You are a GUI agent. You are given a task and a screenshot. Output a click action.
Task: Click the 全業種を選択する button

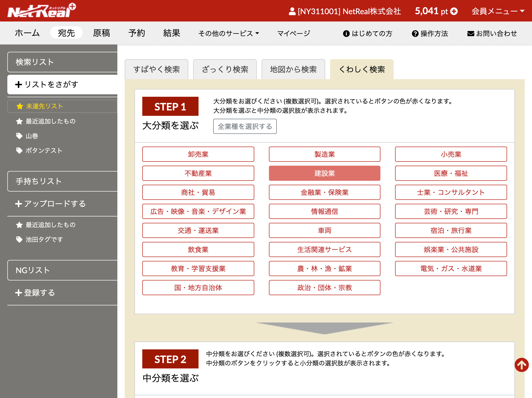245,126
